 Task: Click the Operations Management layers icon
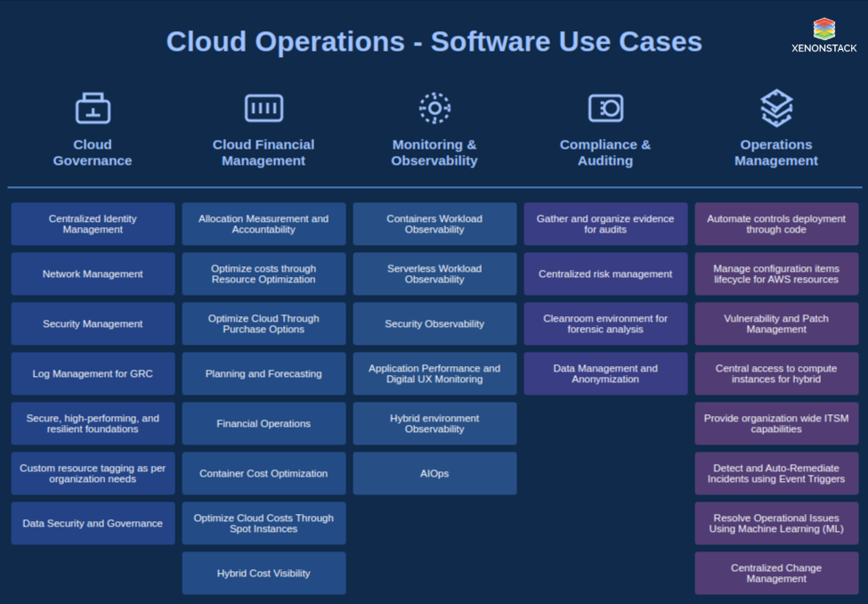coord(775,105)
